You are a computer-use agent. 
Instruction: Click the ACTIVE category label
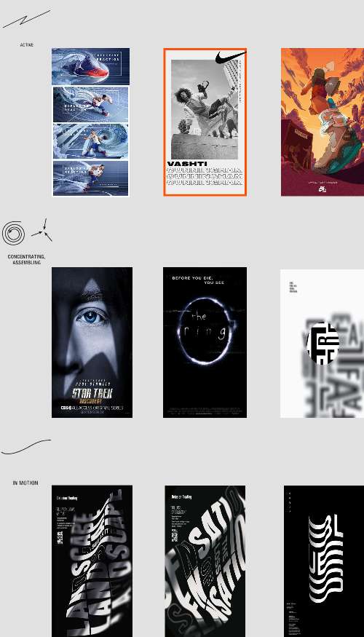coord(27,45)
